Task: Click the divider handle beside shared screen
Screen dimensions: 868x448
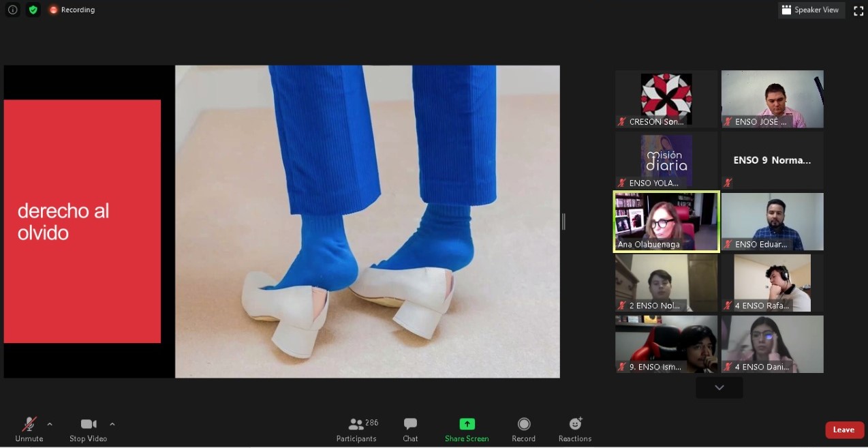Action: pos(563,222)
